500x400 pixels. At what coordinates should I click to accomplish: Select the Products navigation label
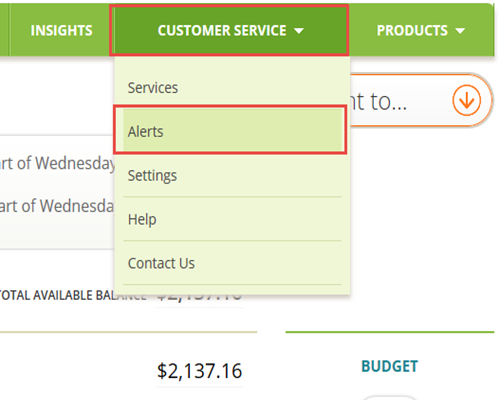(x=412, y=30)
